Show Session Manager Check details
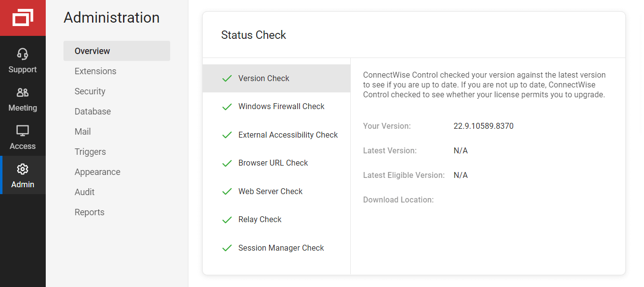This screenshot has width=644, height=287. 281,248
